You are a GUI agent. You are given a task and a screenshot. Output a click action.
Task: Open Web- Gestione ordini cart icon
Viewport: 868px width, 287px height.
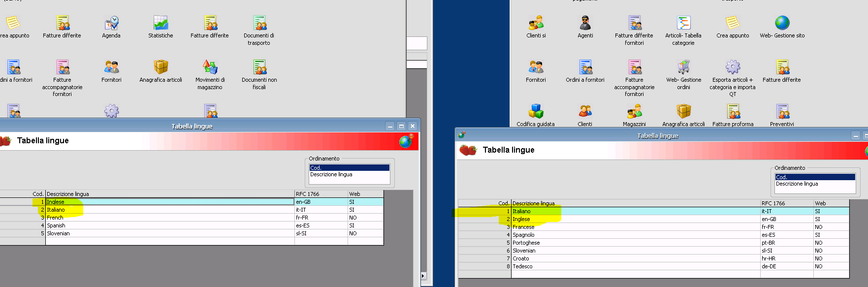[683, 67]
